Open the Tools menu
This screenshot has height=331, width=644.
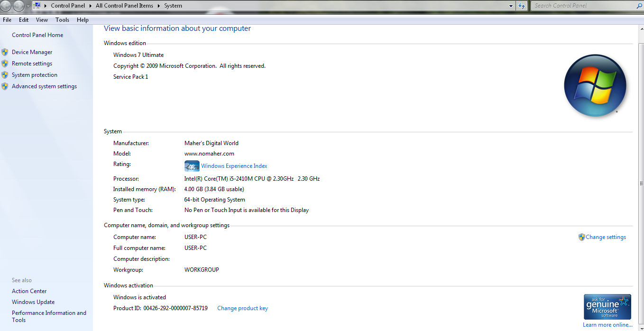(x=62, y=20)
